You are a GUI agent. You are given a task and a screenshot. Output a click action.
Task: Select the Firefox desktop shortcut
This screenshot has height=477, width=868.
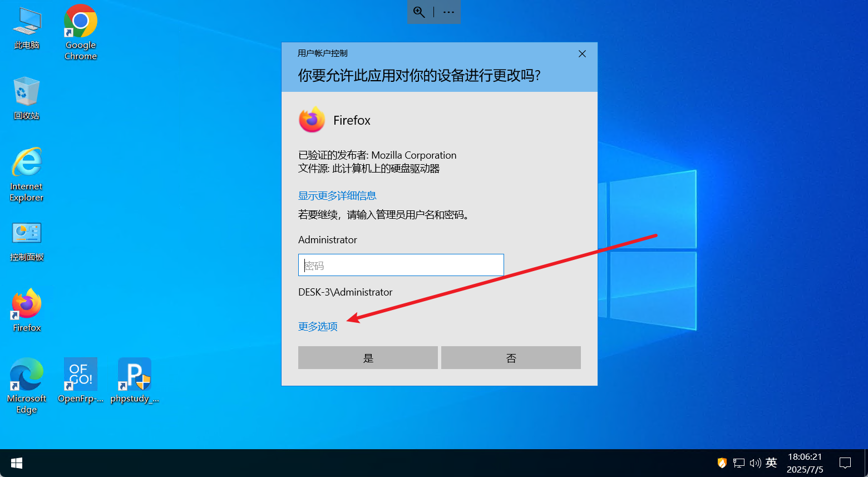(27, 310)
